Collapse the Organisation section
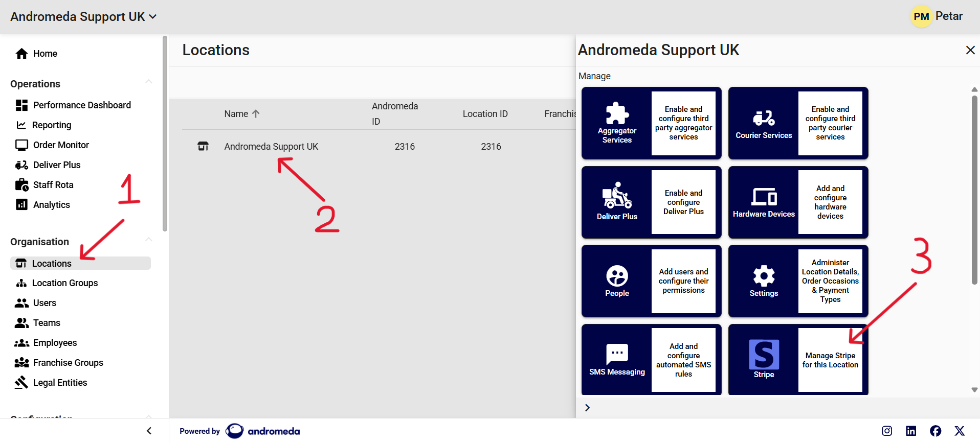Image resolution: width=980 pixels, height=443 pixels. (148, 240)
